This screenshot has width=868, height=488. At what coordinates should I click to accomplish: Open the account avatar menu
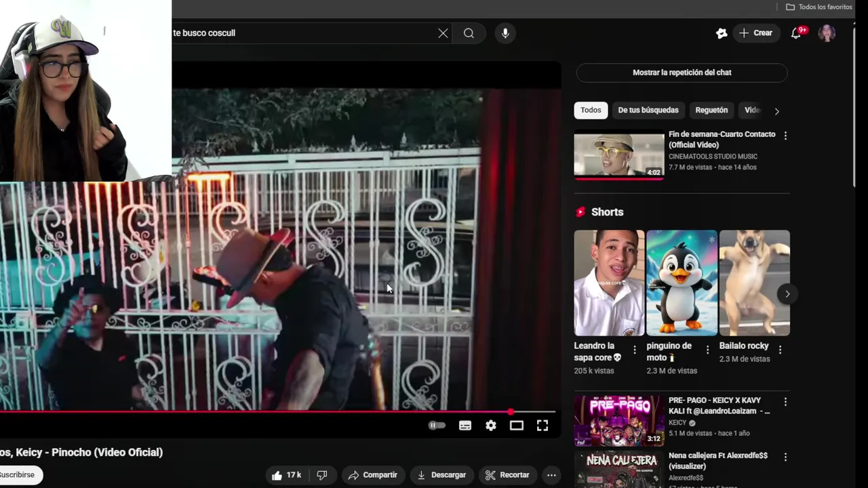click(x=827, y=33)
